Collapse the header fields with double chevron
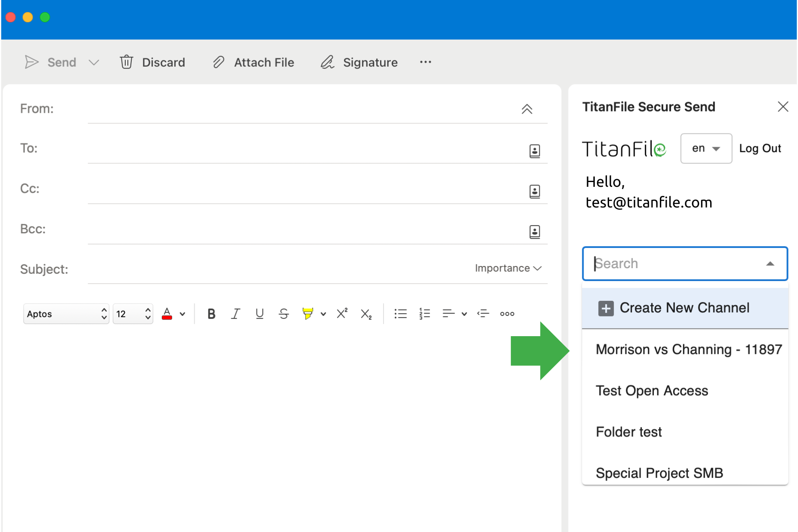 527,109
